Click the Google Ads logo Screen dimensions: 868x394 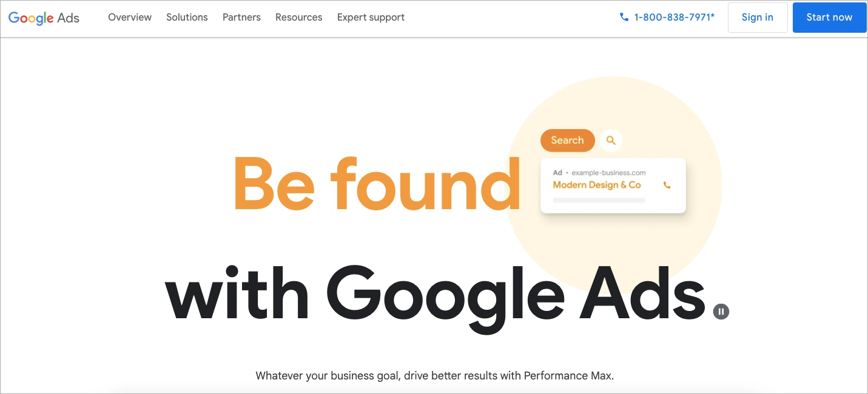coord(44,18)
